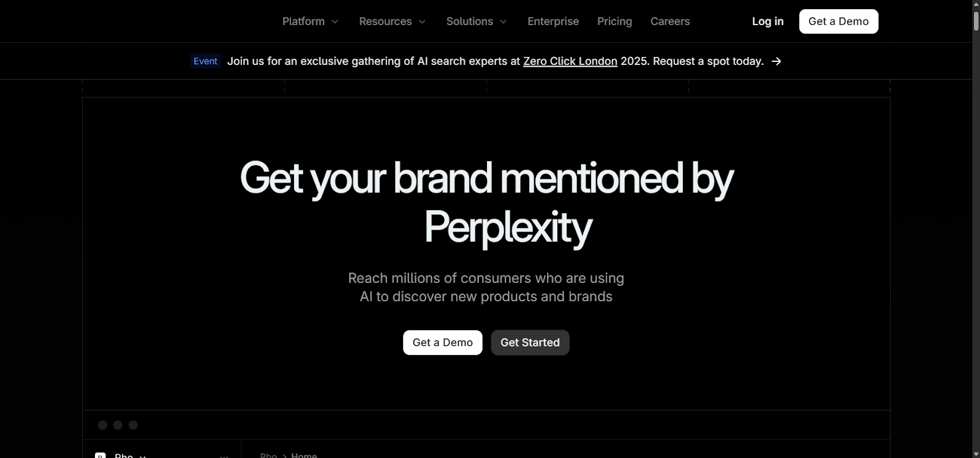Screen dimensions: 980x458
Task: Click the Log in link
Action: [767, 21]
